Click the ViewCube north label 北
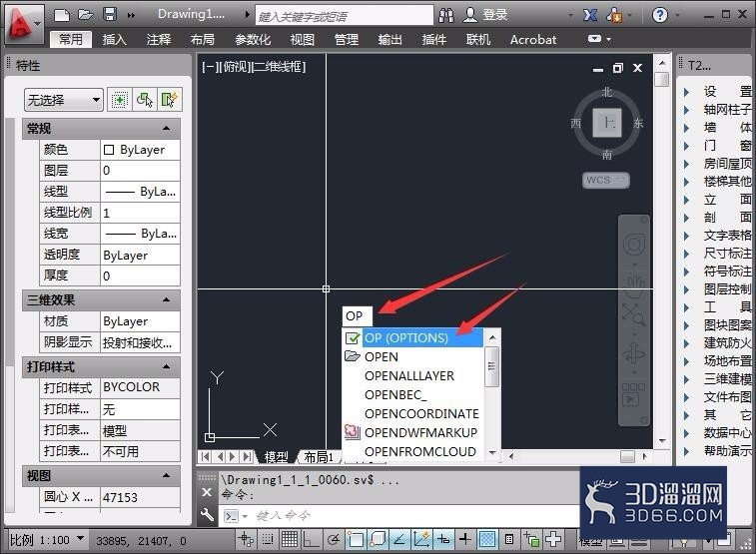756x554 pixels. coord(607,92)
